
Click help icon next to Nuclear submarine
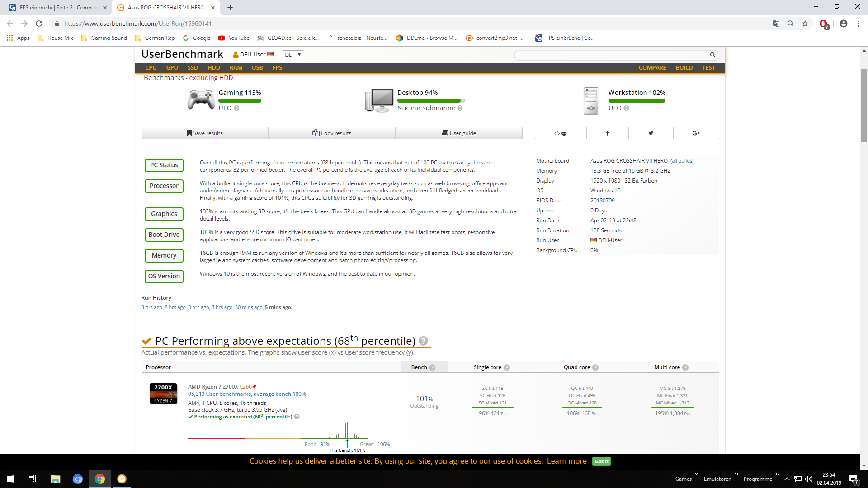point(460,108)
